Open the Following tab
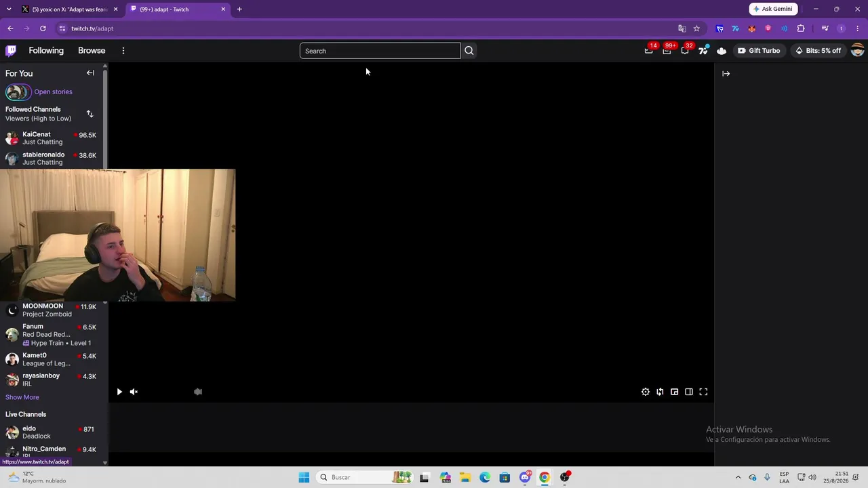Screen dimensions: 868x488 (x=46, y=51)
